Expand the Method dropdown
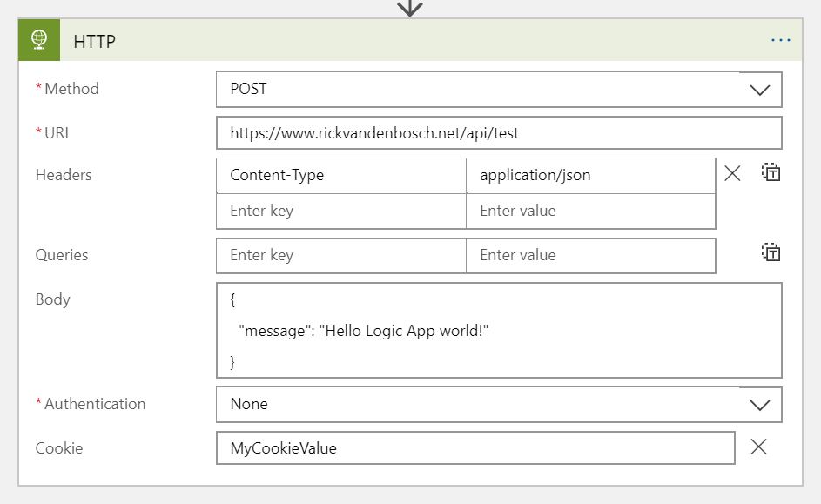The height and width of the screenshot is (504, 821). pos(759,90)
